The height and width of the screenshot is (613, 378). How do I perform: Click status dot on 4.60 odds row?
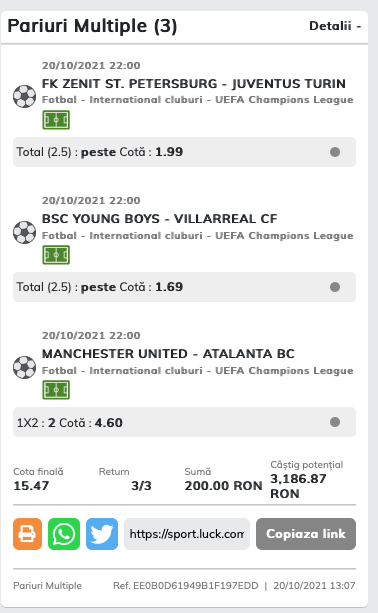tap(335, 422)
